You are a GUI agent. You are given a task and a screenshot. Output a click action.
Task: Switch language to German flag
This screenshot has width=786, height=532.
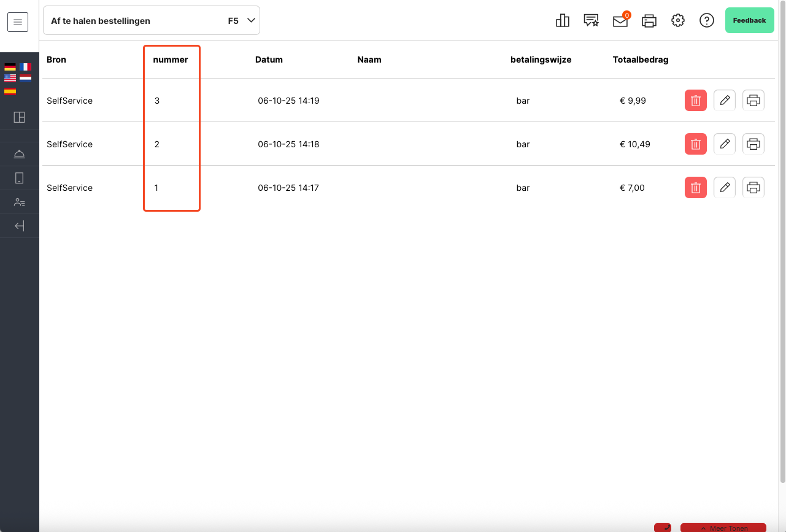coord(10,67)
